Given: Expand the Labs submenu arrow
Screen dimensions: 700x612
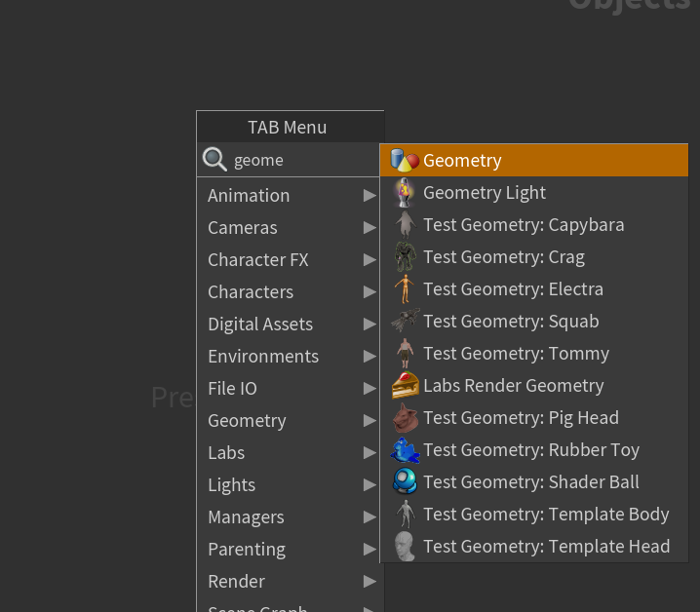Looking at the screenshot, I should click(x=369, y=452).
